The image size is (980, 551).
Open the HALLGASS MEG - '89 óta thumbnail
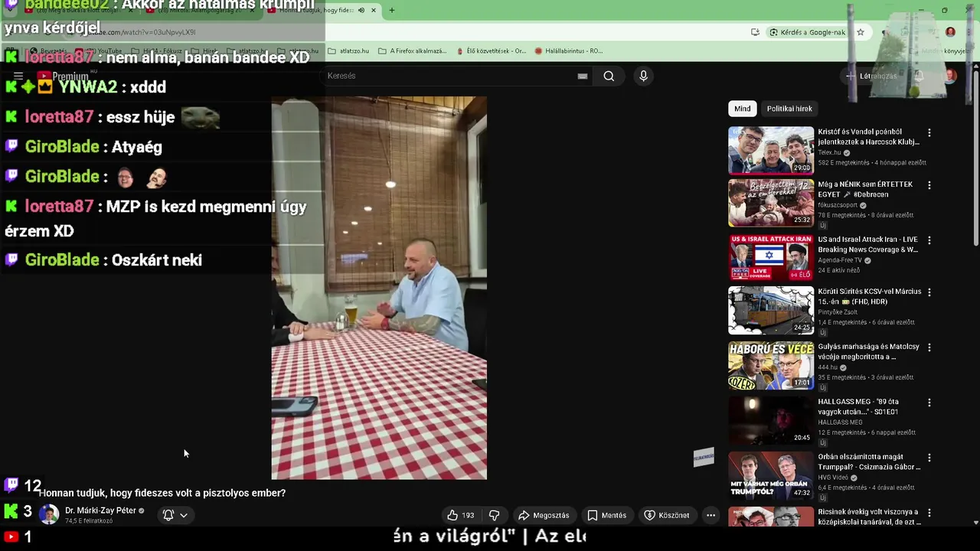point(771,420)
